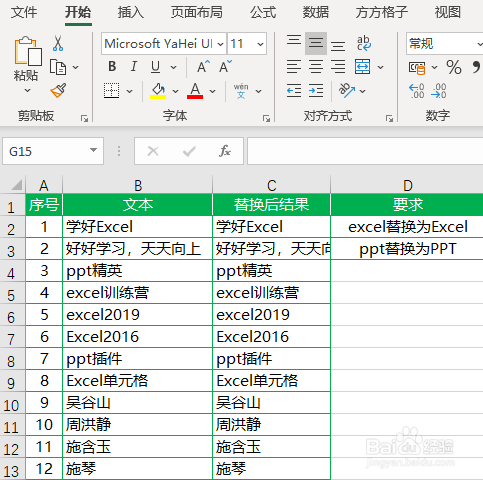The image size is (483, 480).
Task: Open clipboard pane dialog launcher
Action: click(x=84, y=118)
